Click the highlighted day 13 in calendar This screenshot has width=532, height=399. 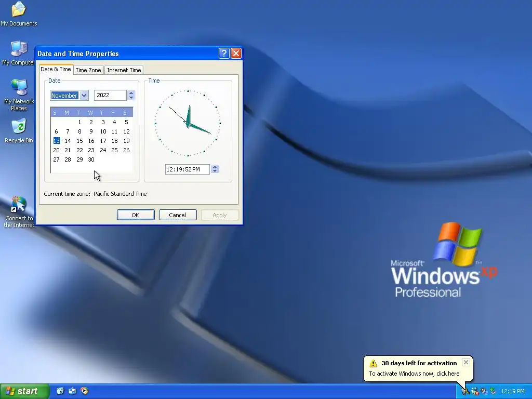56,141
